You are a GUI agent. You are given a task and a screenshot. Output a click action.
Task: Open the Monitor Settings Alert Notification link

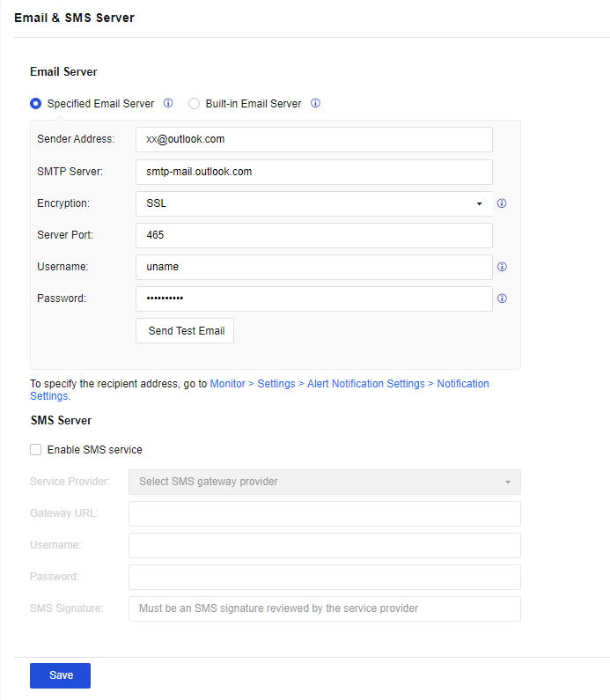349,384
